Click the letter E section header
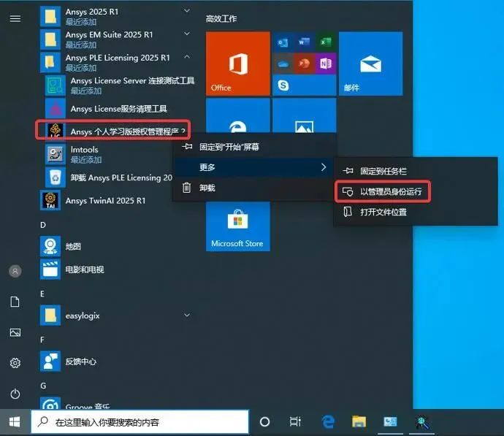 (42, 294)
